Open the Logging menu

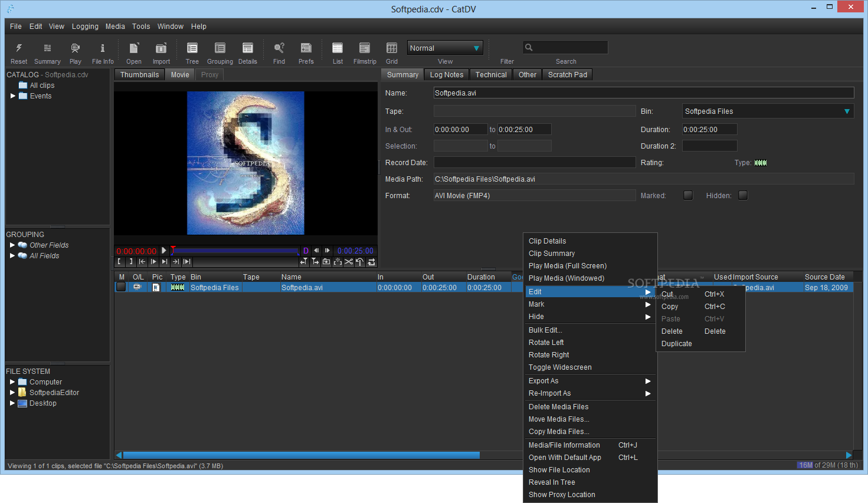(85, 27)
